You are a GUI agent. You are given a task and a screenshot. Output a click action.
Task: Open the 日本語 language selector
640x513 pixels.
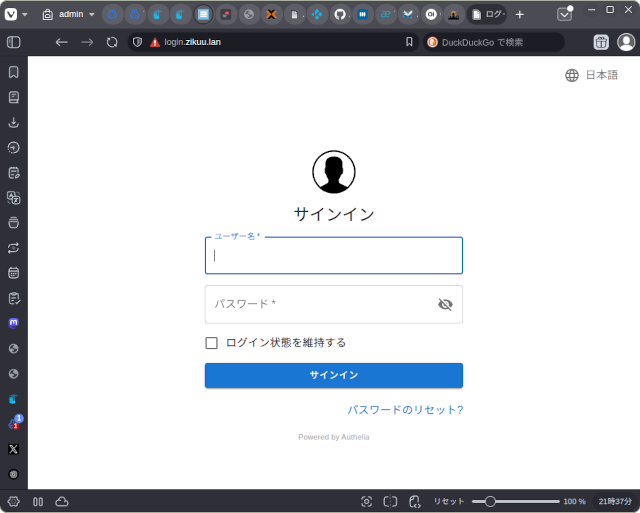tap(591, 75)
